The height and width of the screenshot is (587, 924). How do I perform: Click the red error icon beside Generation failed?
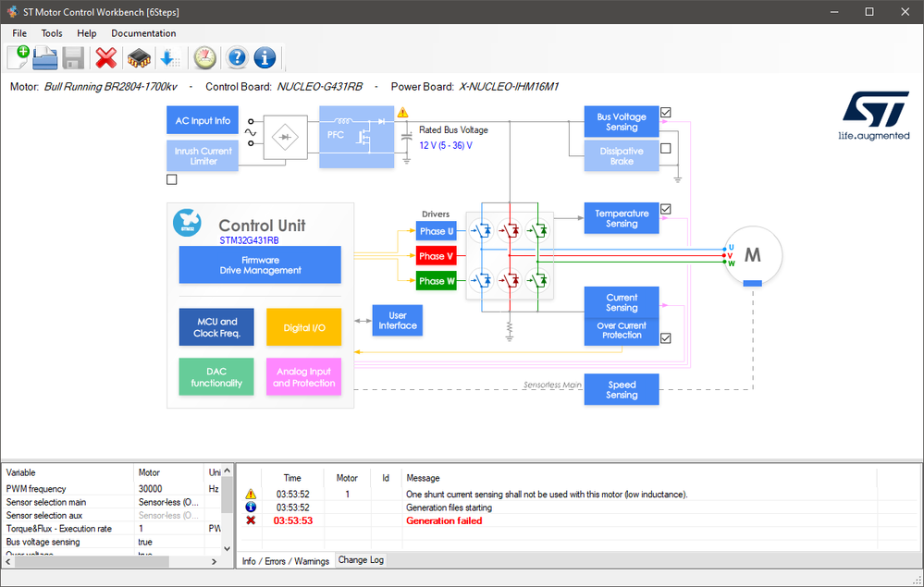pos(251,520)
